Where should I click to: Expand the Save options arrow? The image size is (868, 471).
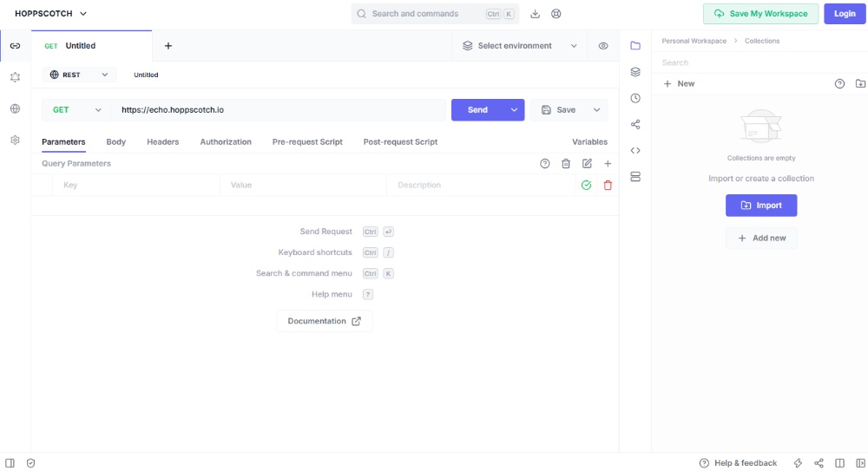pos(597,109)
